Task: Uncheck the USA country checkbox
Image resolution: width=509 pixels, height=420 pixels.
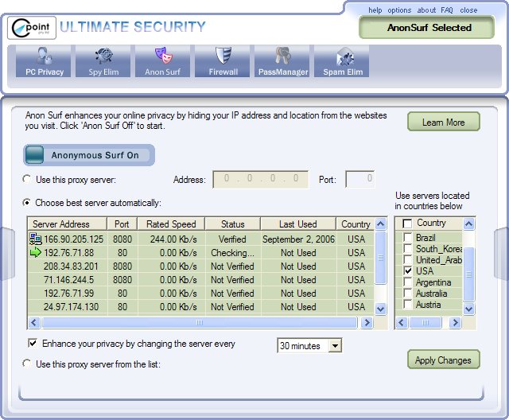Action: tap(407, 270)
